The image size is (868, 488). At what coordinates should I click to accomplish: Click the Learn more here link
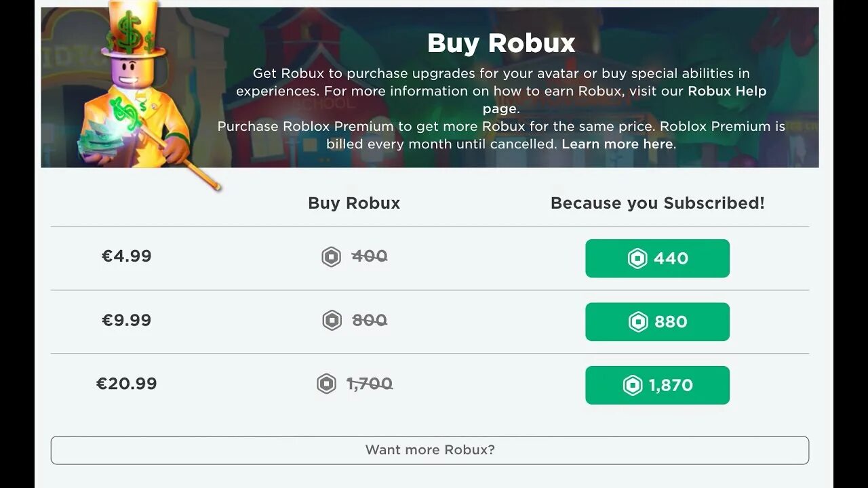[x=617, y=144]
